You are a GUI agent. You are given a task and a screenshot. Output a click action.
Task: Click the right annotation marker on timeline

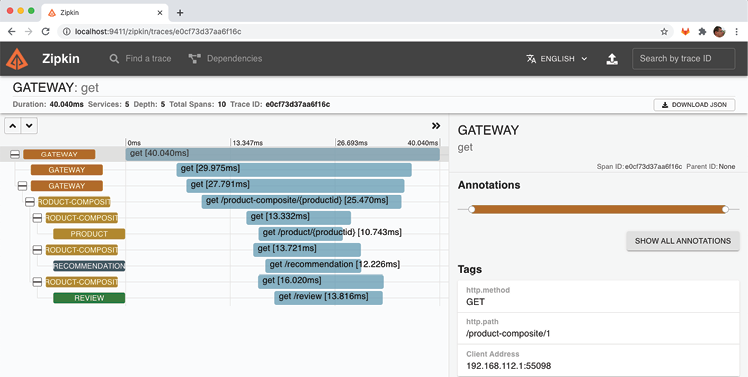click(726, 209)
